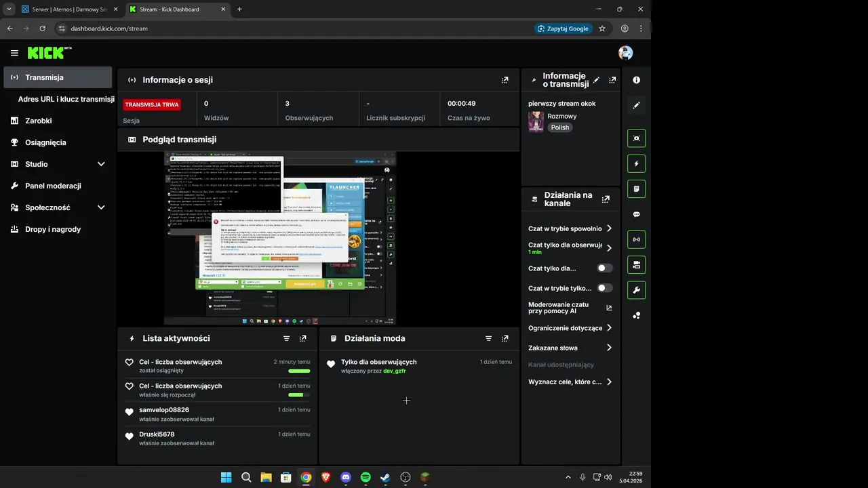Click the info icon in right sidebar
The width and height of the screenshot is (868, 488).
[636, 80]
